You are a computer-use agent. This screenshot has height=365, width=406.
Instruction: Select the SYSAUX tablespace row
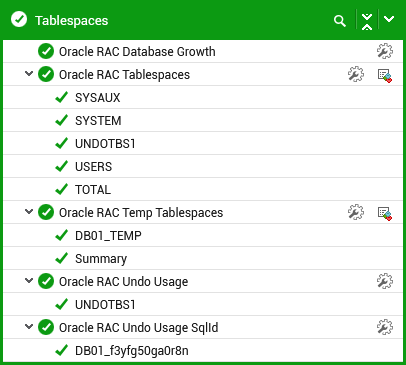tap(203, 97)
